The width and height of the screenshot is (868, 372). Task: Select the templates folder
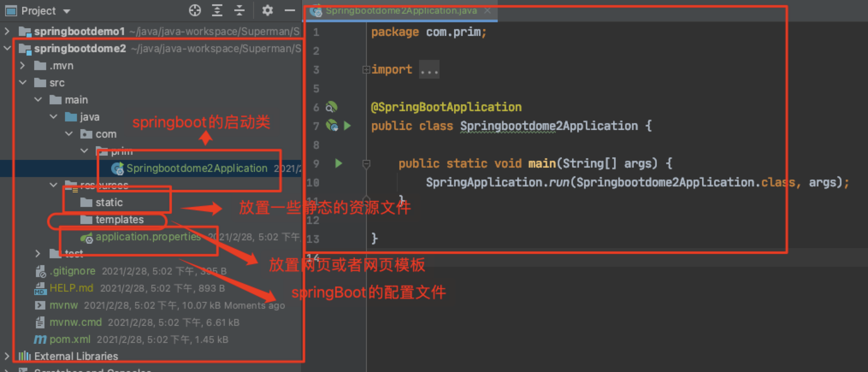pyautogui.click(x=120, y=219)
